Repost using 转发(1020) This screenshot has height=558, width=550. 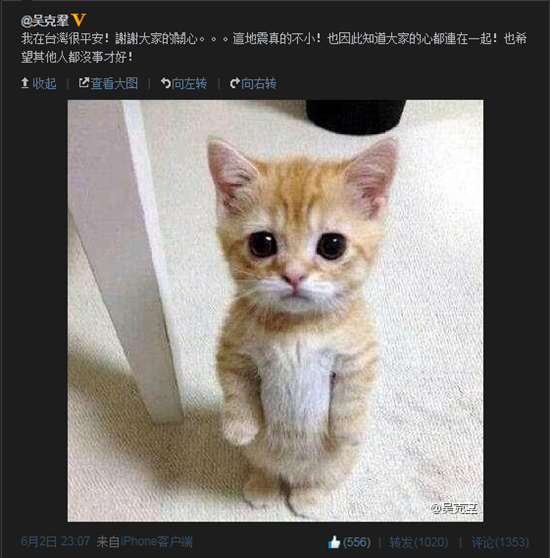pyautogui.click(x=419, y=542)
